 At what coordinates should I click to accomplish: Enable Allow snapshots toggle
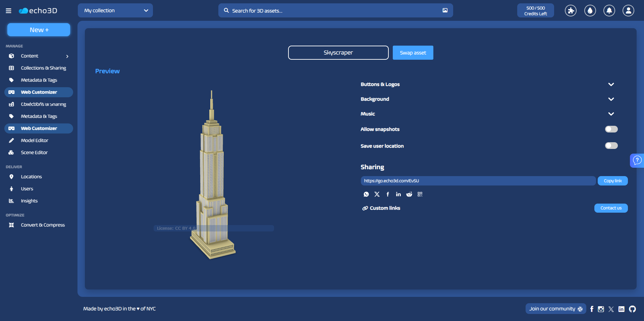click(611, 129)
